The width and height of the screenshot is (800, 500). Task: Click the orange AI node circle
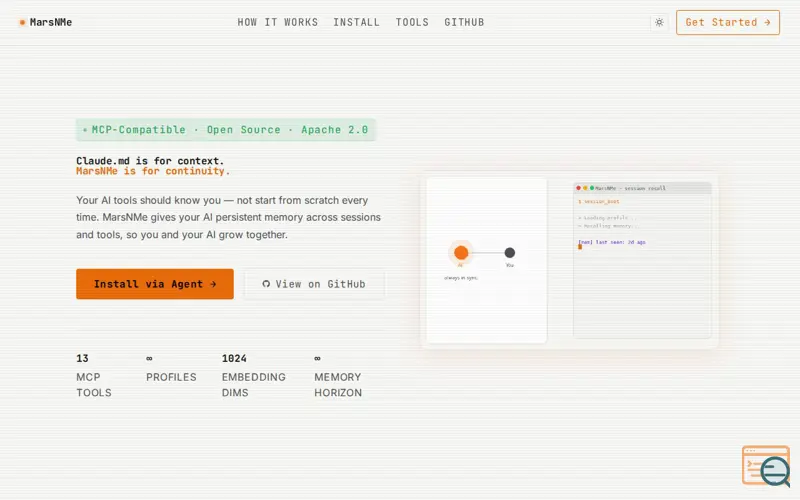pos(461,253)
